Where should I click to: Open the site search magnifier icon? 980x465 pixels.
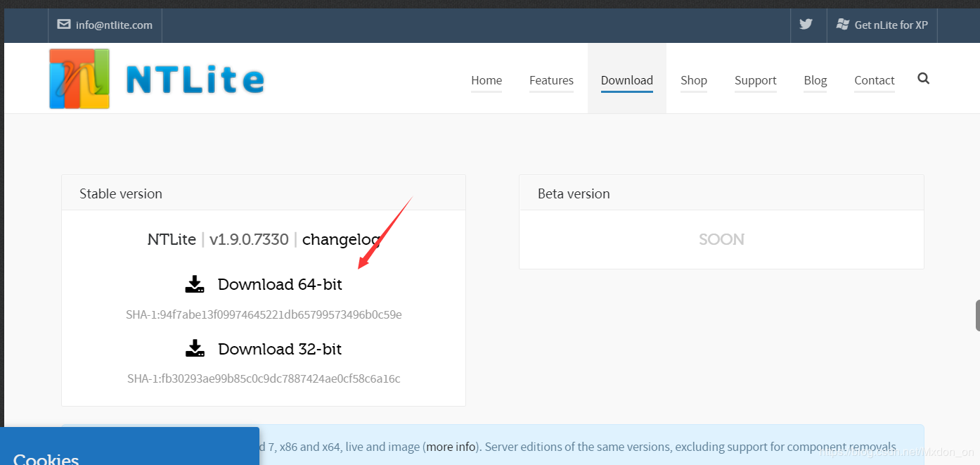coord(924,79)
